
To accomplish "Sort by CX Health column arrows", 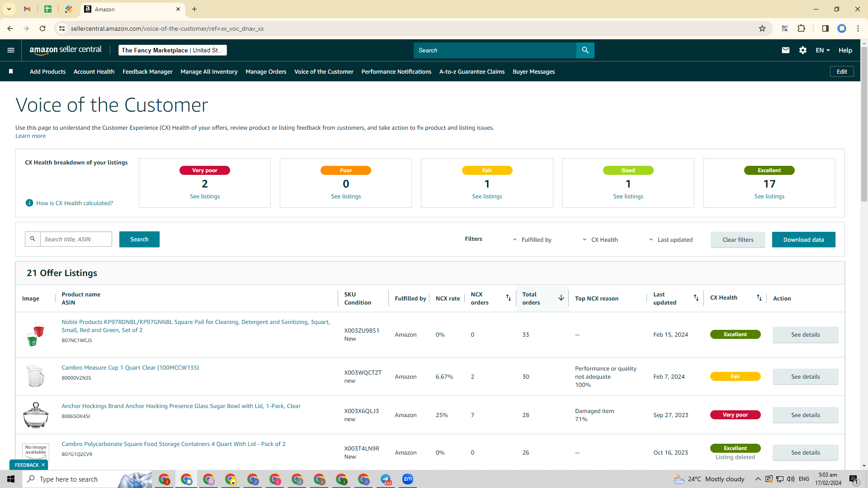I will tap(759, 298).
